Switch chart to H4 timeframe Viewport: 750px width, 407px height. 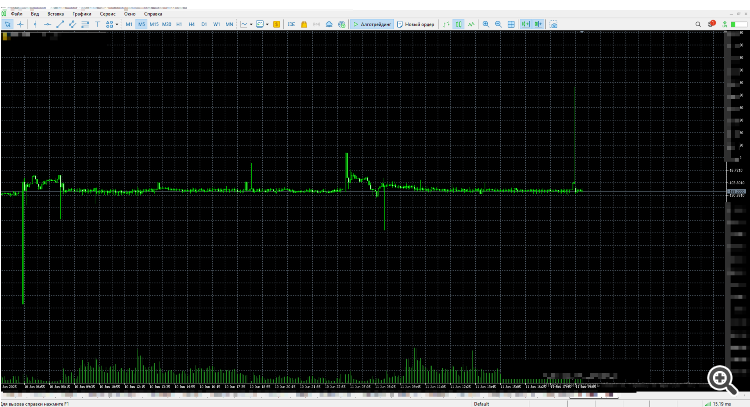[x=191, y=24]
